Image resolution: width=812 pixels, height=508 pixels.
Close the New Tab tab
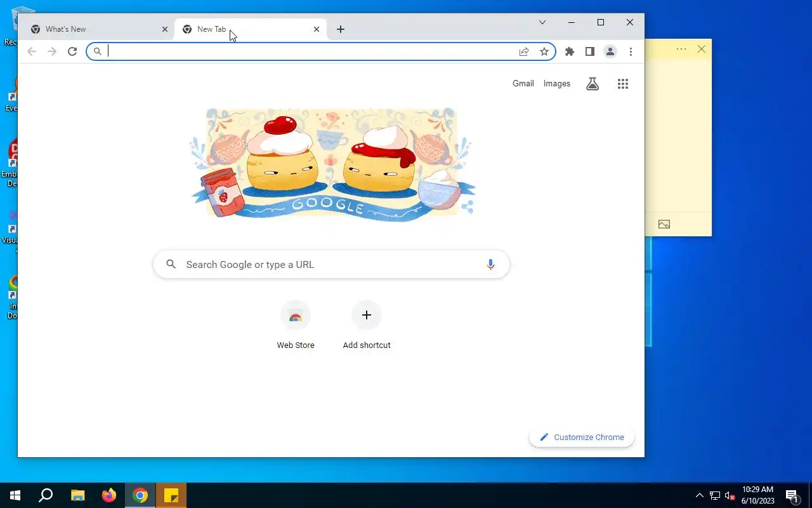click(317, 29)
